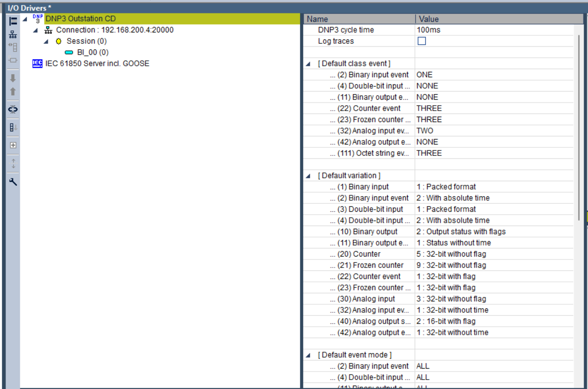This screenshot has width=588, height=389.
Task: Click the Connection network icon in the tree
Action: tap(48, 30)
